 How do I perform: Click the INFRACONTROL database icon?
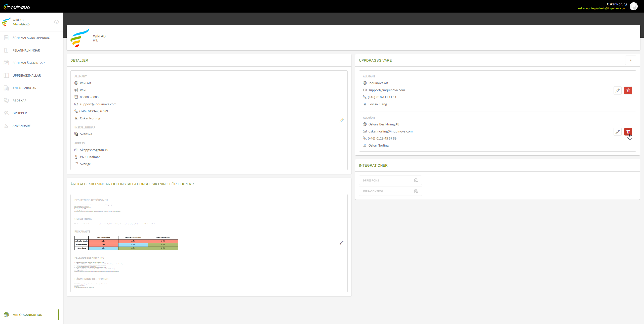[x=416, y=191]
